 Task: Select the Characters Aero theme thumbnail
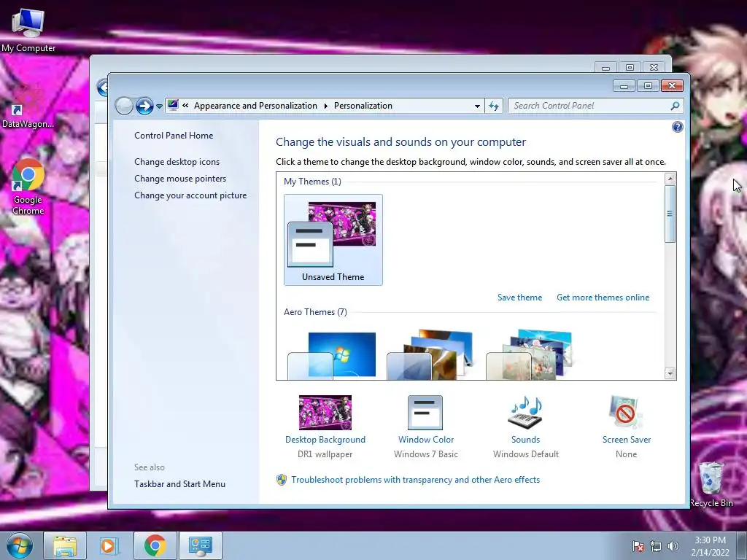coord(529,354)
